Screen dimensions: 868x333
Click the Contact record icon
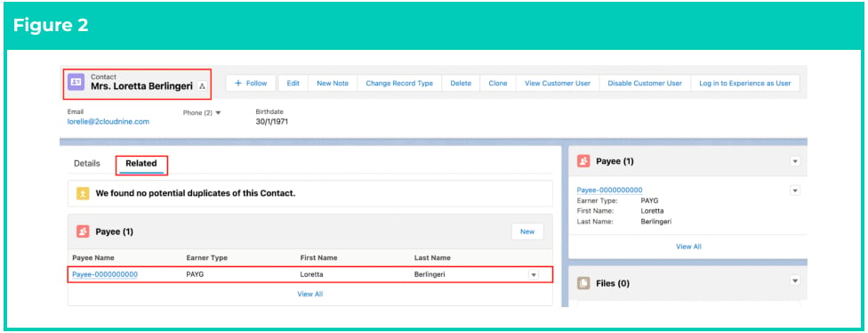(76, 82)
